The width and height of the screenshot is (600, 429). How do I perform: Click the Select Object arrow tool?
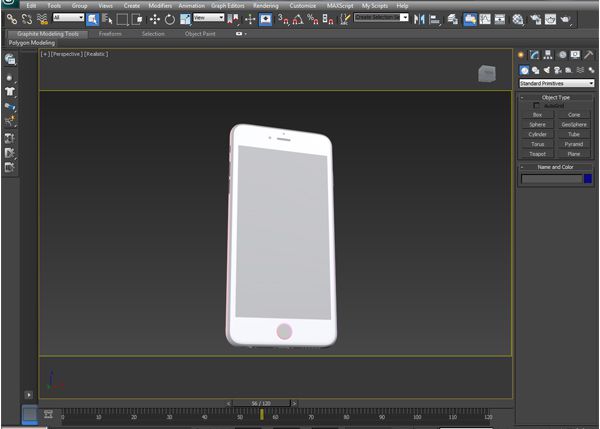(91, 19)
